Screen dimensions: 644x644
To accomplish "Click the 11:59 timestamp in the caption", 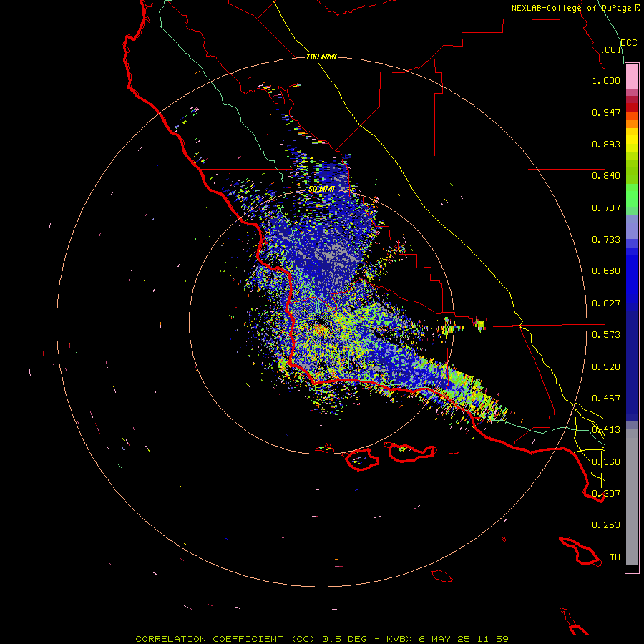I will tap(492, 639).
